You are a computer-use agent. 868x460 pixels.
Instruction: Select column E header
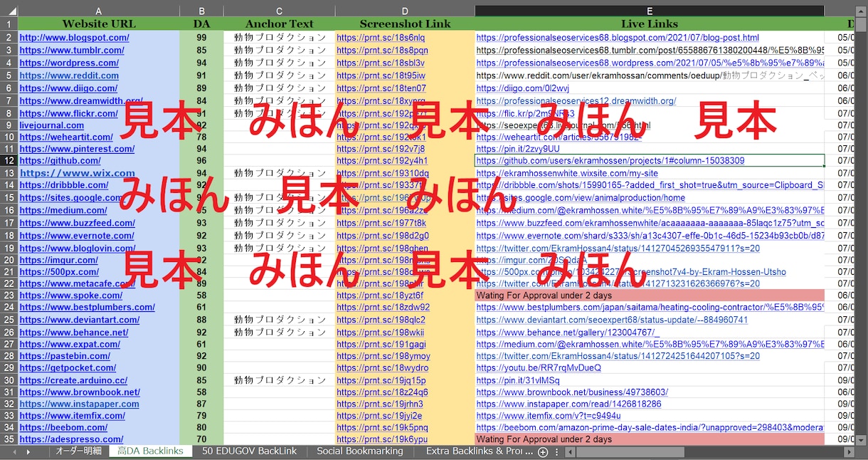coord(650,11)
